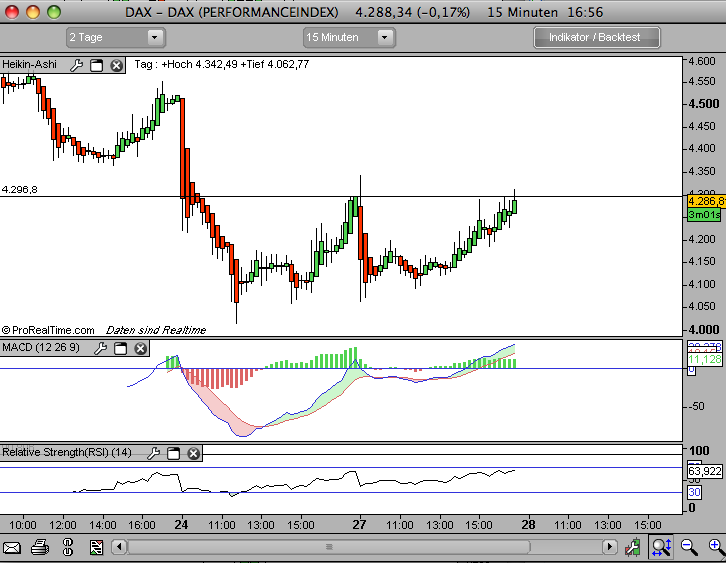This screenshot has height=563, width=726.
Task: Click the Heikin-Ashi panel label
Action: click(x=30, y=64)
